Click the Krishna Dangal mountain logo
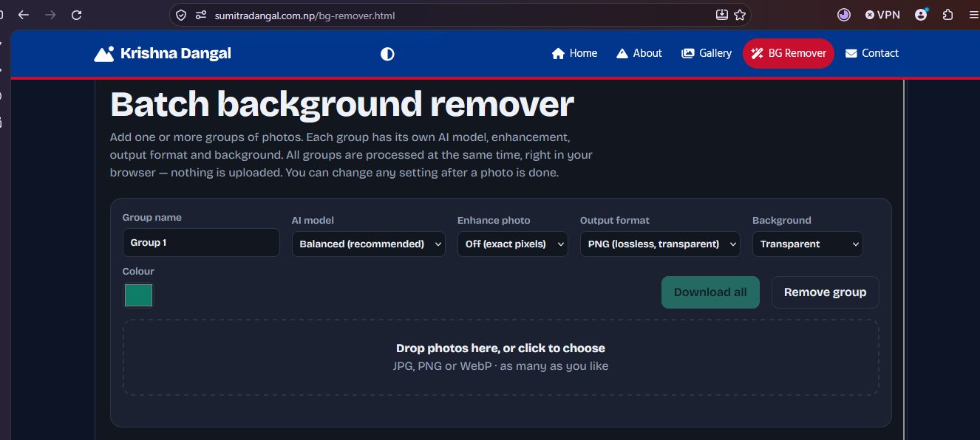This screenshot has height=440, width=980. tap(104, 53)
